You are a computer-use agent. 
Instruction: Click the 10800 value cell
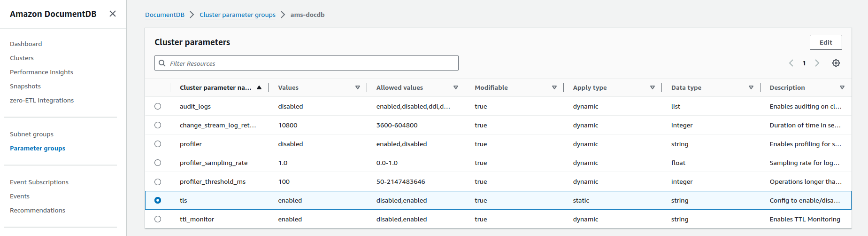(x=288, y=125)
